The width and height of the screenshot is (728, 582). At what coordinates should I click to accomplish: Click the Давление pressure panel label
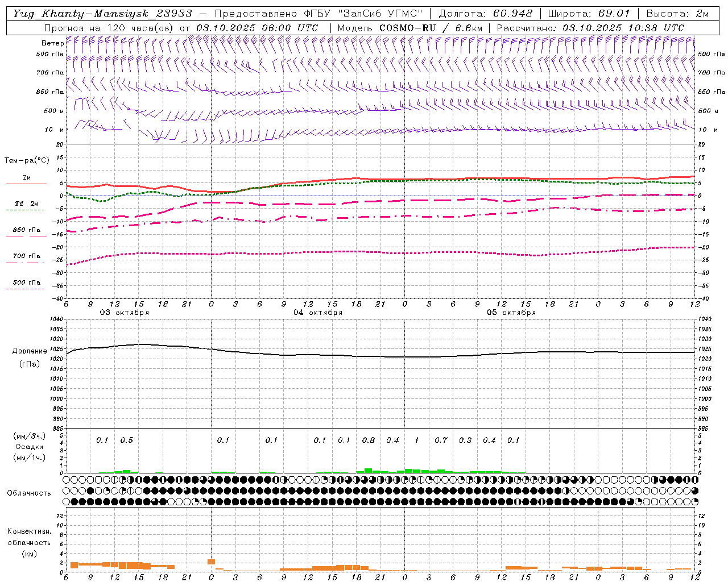30,351
